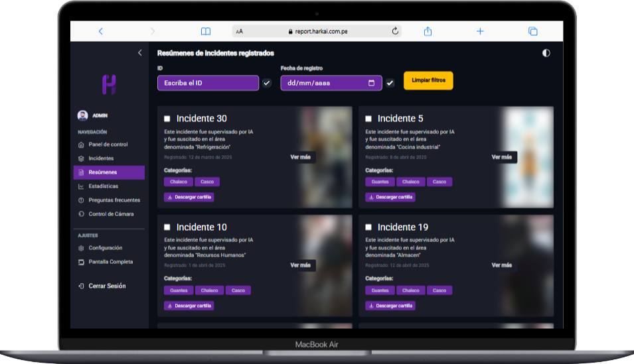Select the Incidente 30 checkbox
Viewport: 634px width, 364px height.
click(167, 119)
